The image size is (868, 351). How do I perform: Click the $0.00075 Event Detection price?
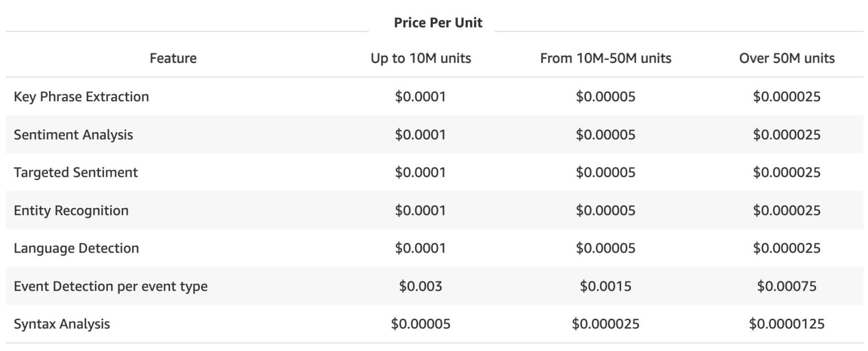pos(787,286)
